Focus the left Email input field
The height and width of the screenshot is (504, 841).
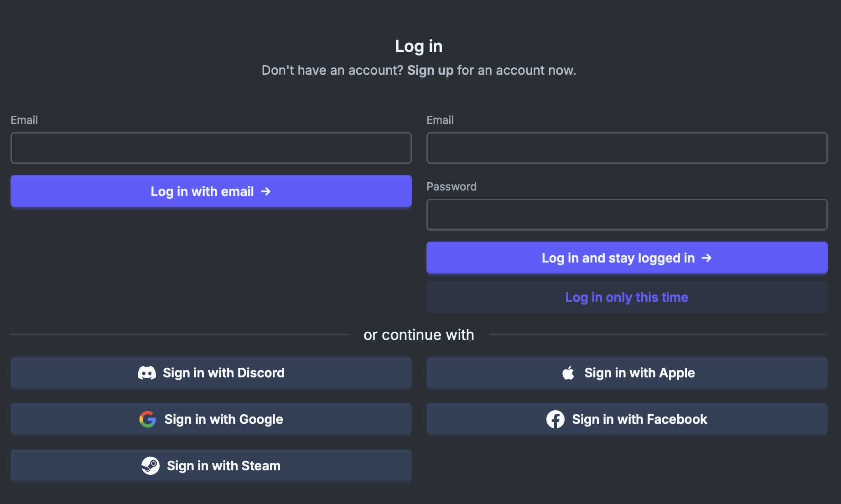211,148
